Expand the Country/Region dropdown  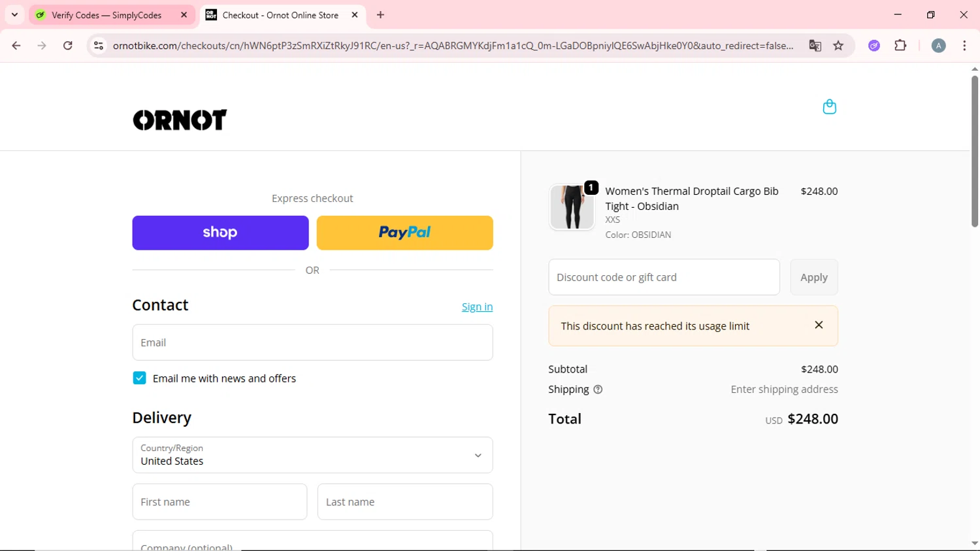(x=312, y=455)
